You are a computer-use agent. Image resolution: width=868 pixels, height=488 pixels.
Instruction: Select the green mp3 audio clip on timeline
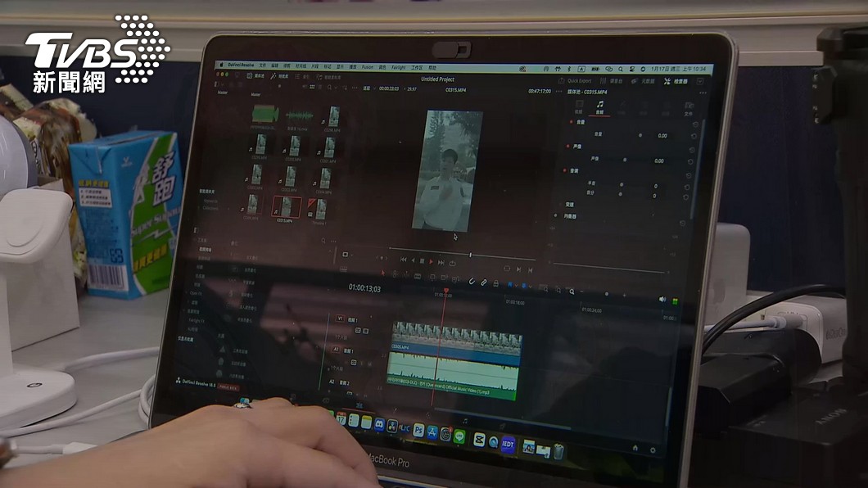point(452,377)
